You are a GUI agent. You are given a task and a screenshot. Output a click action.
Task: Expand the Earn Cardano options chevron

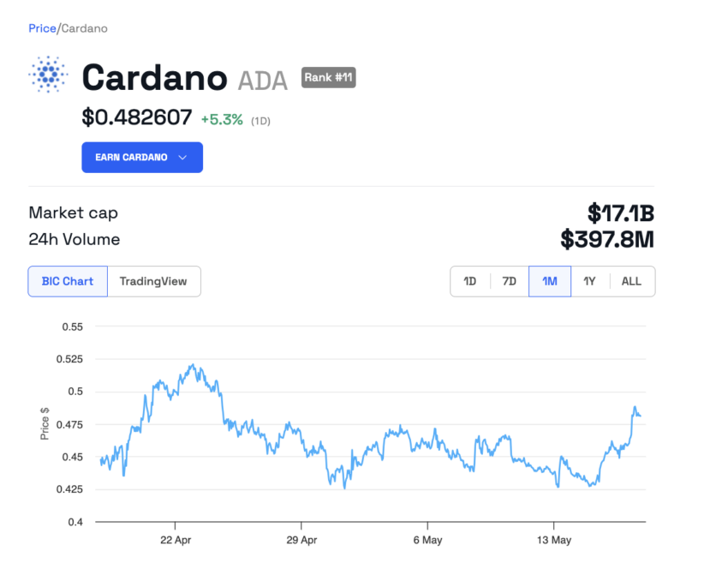[x=182, y=158]
